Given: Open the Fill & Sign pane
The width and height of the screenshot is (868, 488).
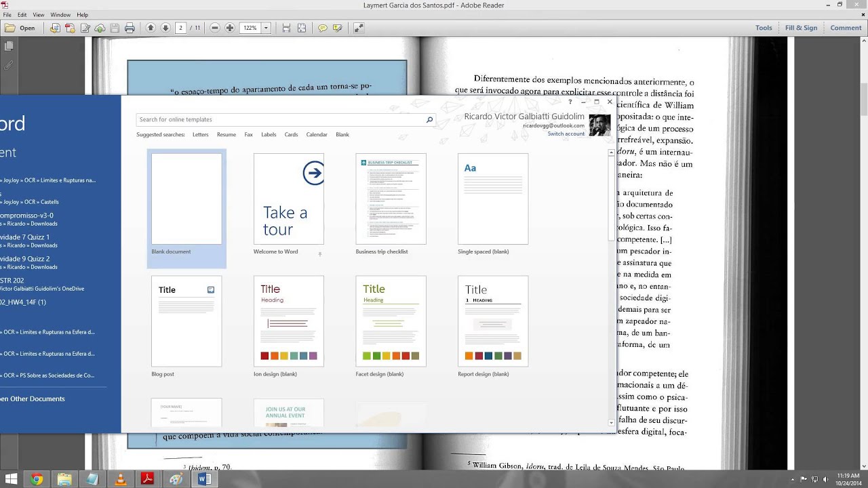Looking at the screenshot, I should click(801, 28).
